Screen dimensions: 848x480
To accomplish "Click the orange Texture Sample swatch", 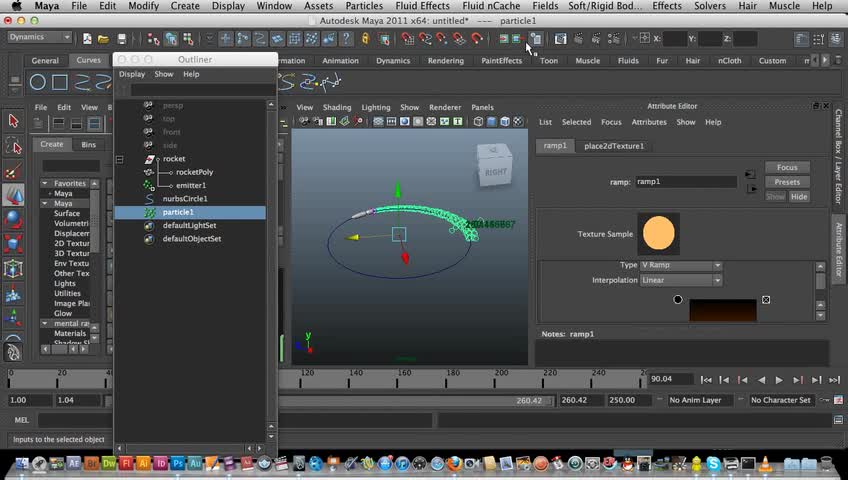I will coord(658,234).
